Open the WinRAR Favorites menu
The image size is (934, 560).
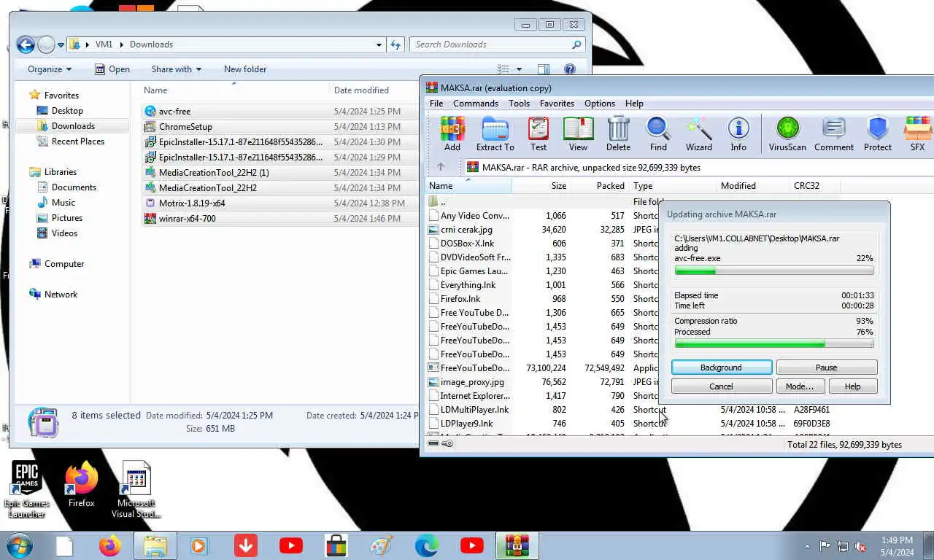click(557, 104)
